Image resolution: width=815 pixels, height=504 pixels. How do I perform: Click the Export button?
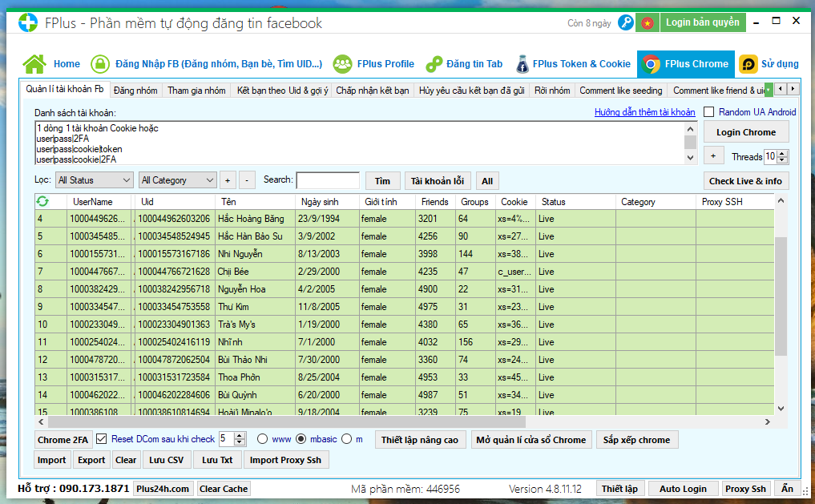coord(91,460)
